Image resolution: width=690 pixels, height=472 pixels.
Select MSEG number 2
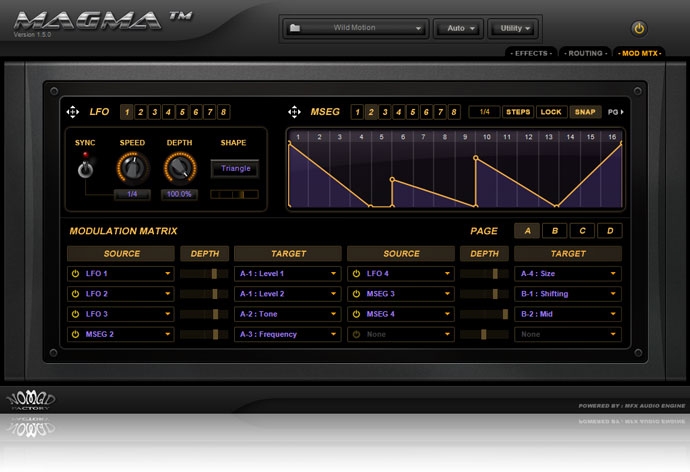(371, 112)
